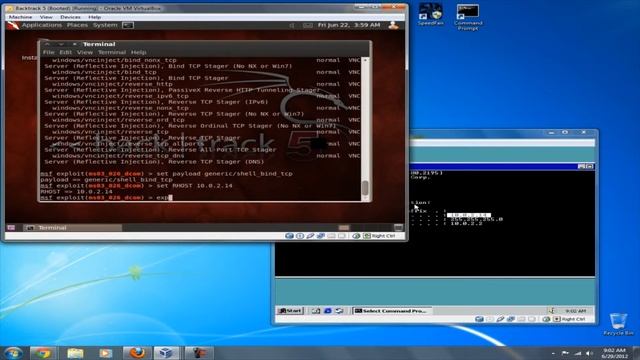Open VirtualBox View menu in Backtrack window
The height and width of the screenshot is (360, 640).
pos(46,17)
